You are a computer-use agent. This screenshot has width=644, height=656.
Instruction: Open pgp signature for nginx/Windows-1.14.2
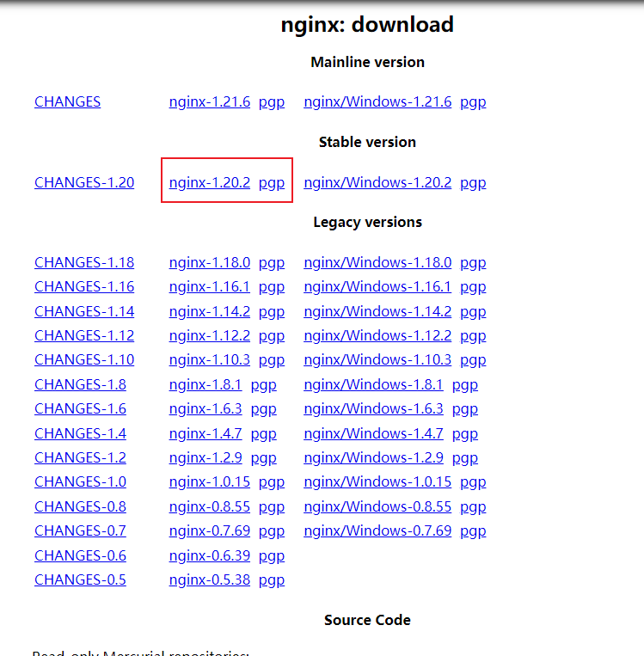click(x=473, y=312)
